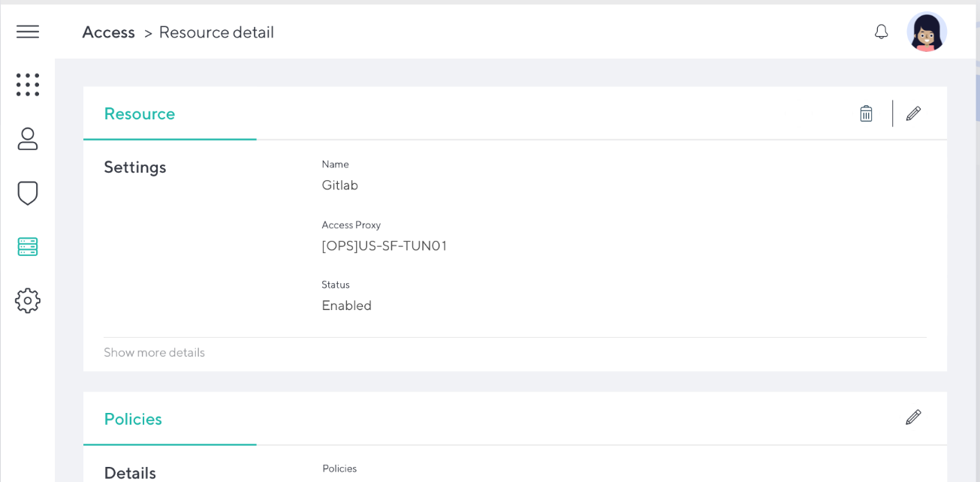Open the shield security icon

click(x=28, y=193)
